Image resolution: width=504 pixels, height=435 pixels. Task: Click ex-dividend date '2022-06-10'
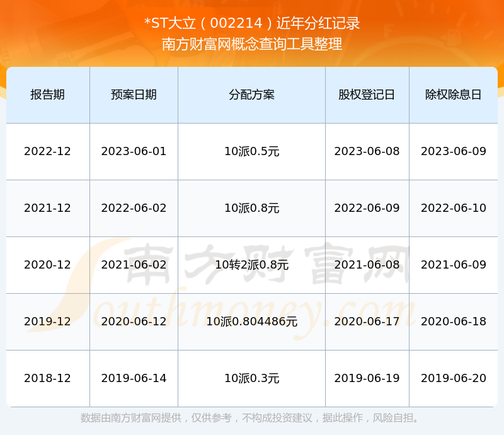pos(453,208)
